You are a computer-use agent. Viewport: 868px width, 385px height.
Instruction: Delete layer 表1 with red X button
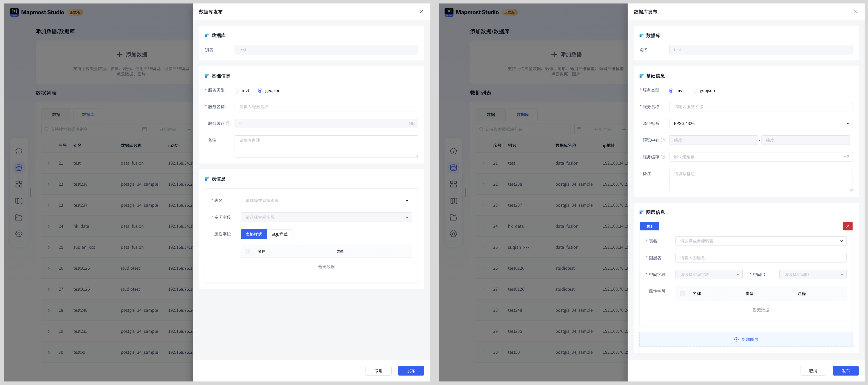point(847,226)
